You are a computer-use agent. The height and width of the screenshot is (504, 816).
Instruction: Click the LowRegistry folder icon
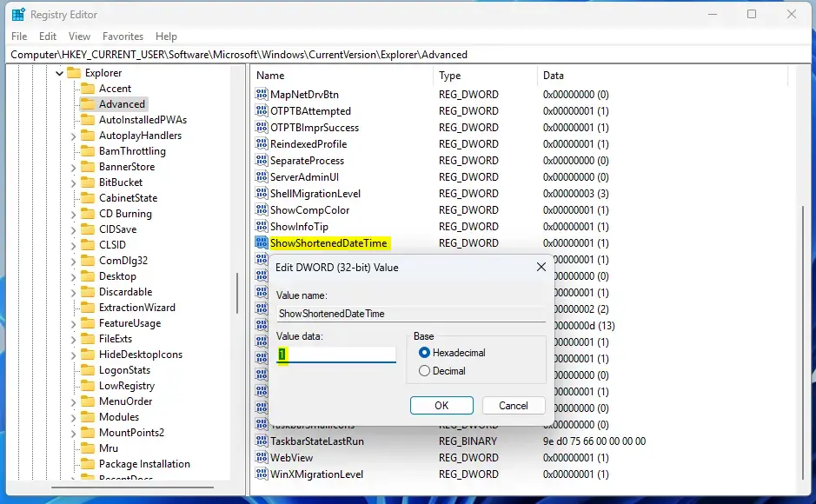click(88, 386)
